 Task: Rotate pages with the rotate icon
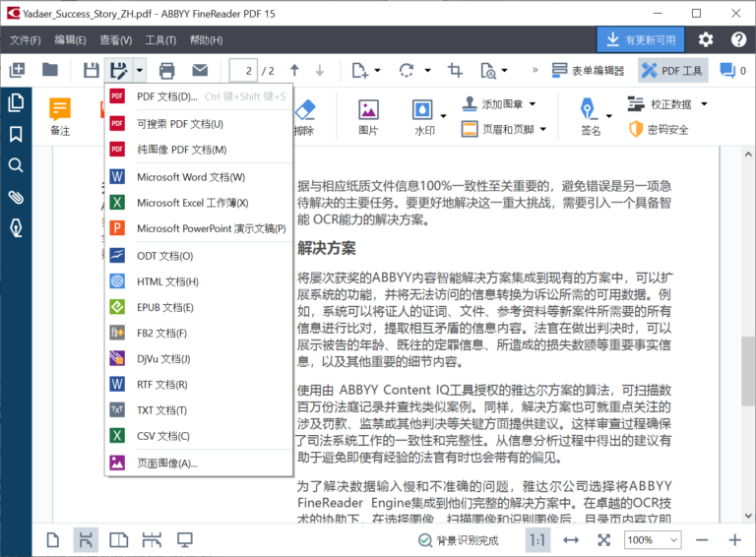[x=406, y=70]
